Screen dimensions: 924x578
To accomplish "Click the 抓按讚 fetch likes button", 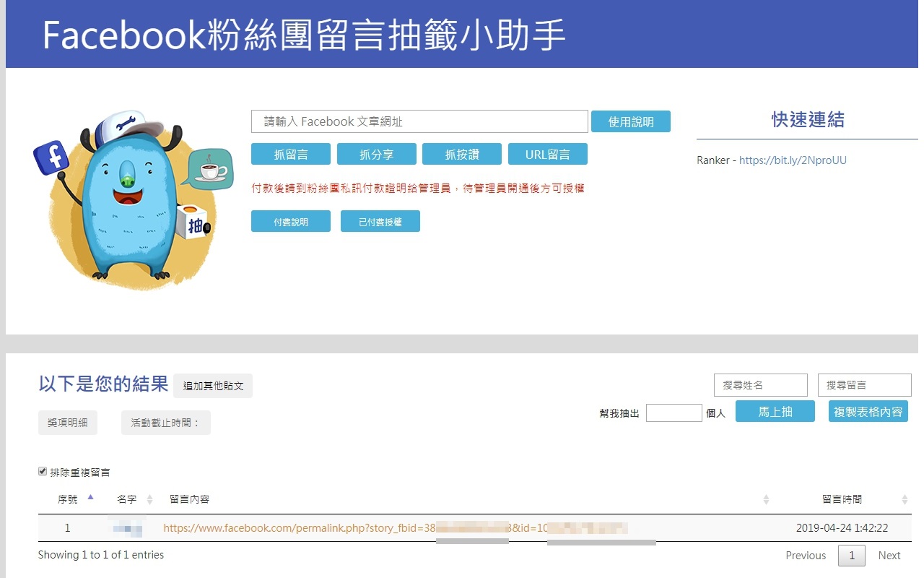I will (x=462, y=154).
